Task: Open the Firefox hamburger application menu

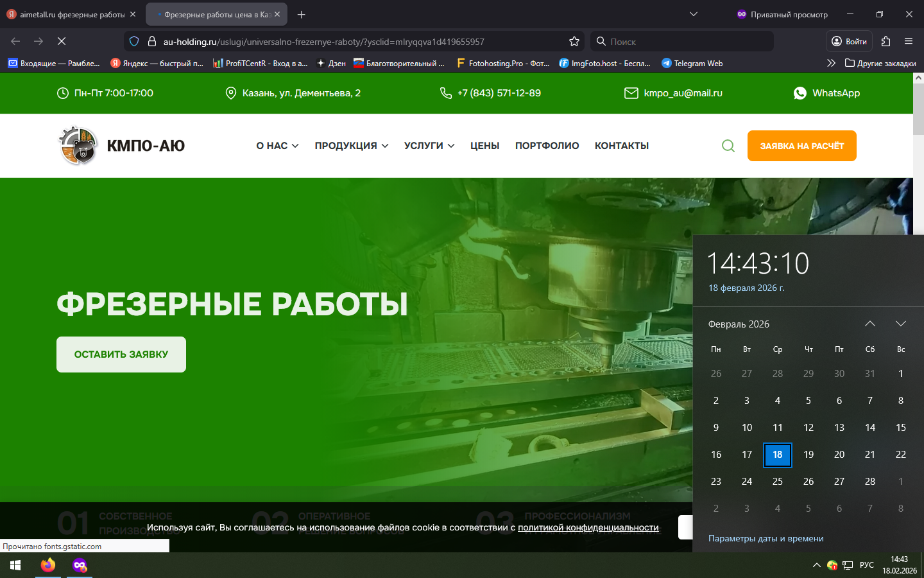Action: point(909,41)
